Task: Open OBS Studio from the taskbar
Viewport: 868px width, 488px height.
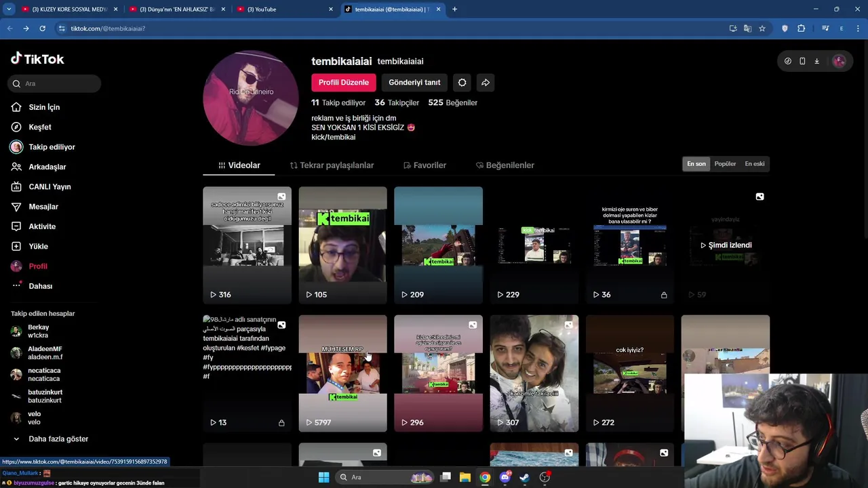Action: point(545,477)
